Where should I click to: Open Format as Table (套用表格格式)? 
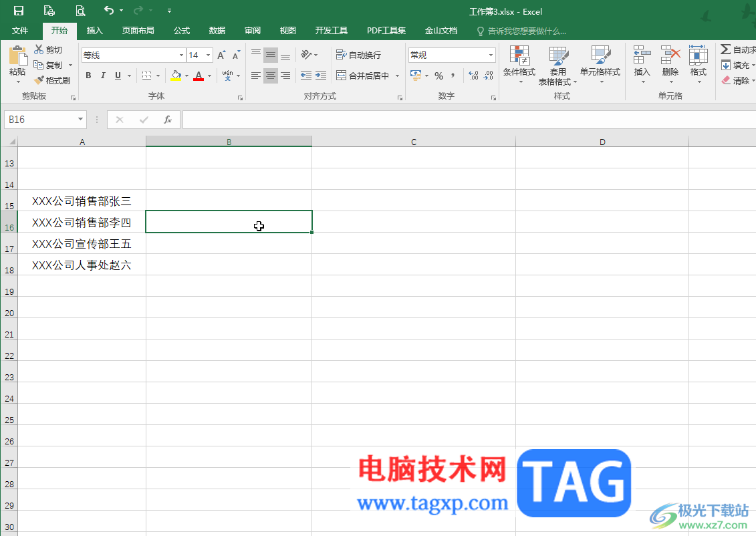click(558, 65)
